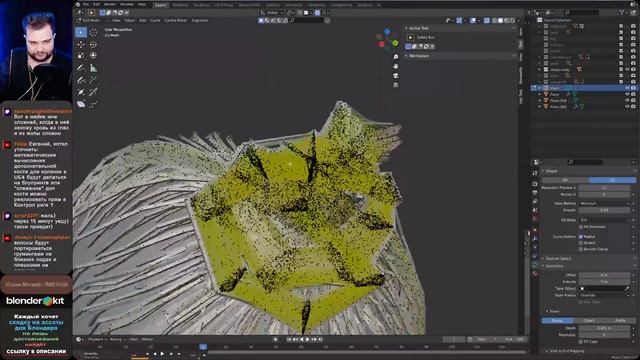The image size is (640, 360).
Task: Choose Profile bevel mode
Action: pos(620,321)
